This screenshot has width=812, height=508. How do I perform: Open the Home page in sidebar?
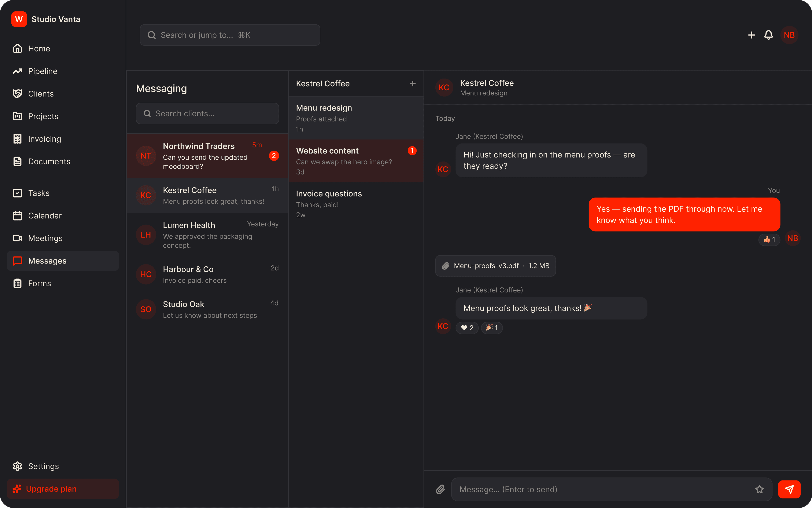pos(63,49)
